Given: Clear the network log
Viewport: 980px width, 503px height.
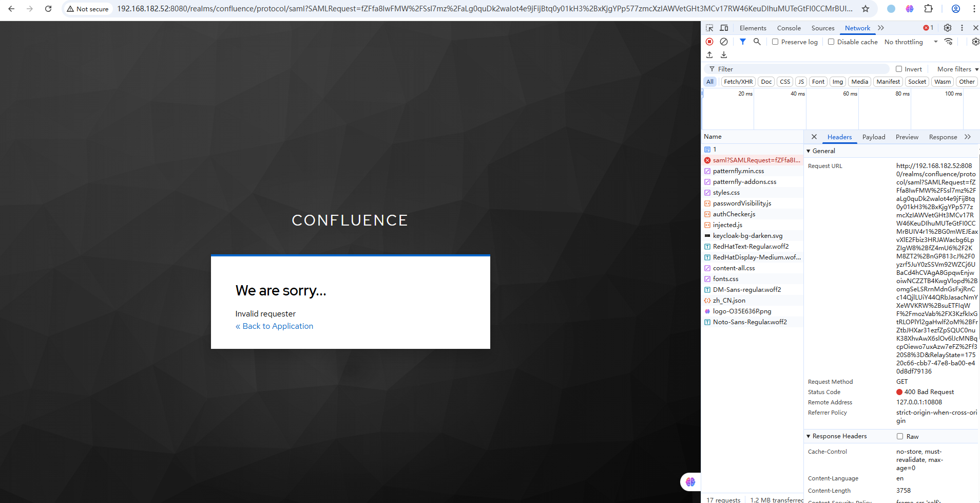Looking at the screenshot, I should click(724, 42).
